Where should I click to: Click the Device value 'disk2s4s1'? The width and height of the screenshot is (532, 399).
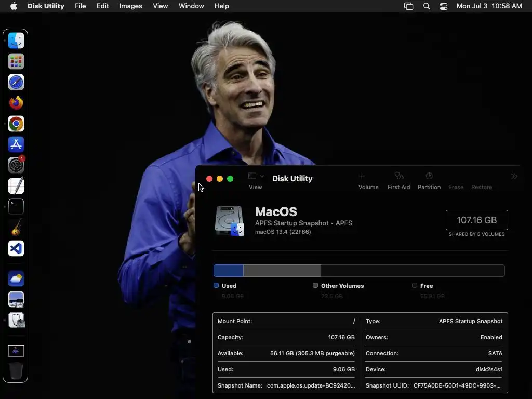pyautogui.click(x=489, y=369)
